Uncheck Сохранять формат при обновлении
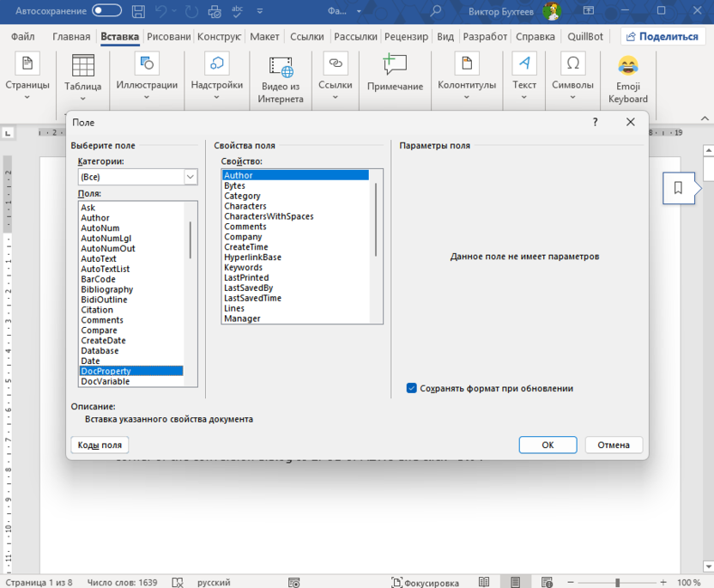Screen dimensions: 714x588 412,388
